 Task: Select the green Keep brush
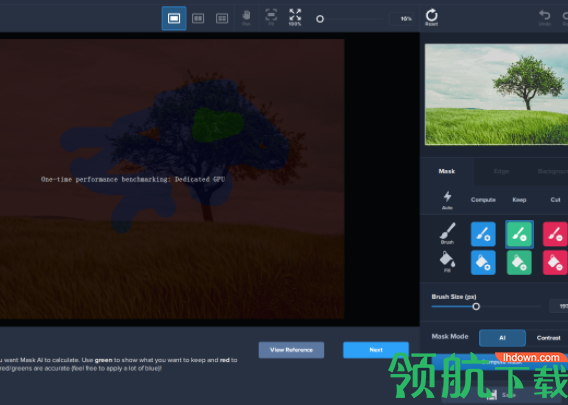[519, 234]
